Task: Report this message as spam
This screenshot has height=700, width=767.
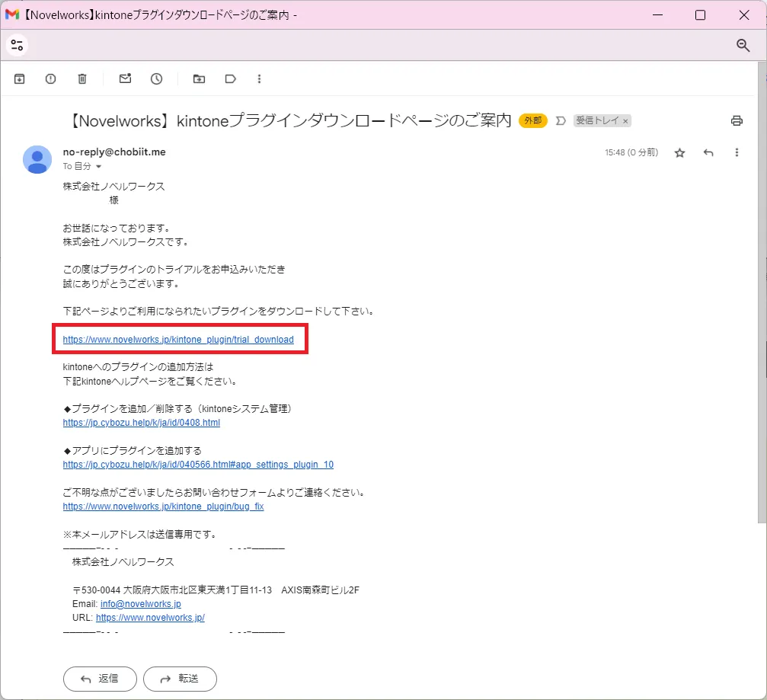Action: (x=50, y=78)
